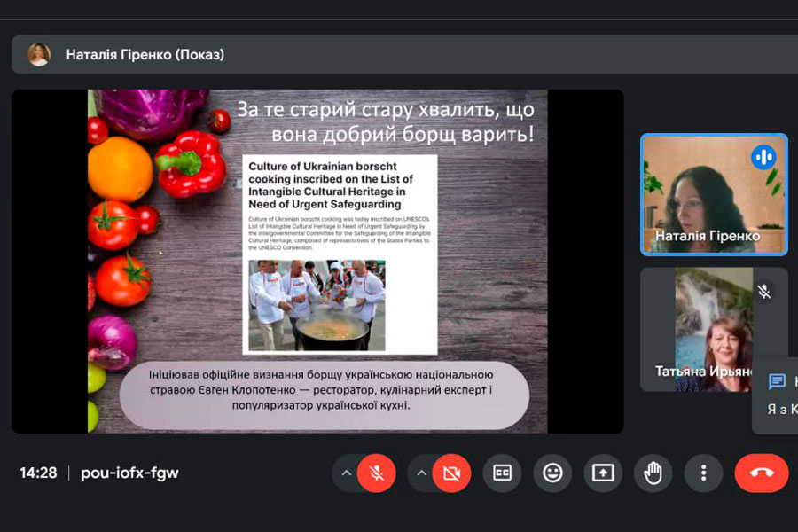This screenshot has width=798, height=532.
Task: Expand video settings arrow beside camera button
Action: click(421, 473)
